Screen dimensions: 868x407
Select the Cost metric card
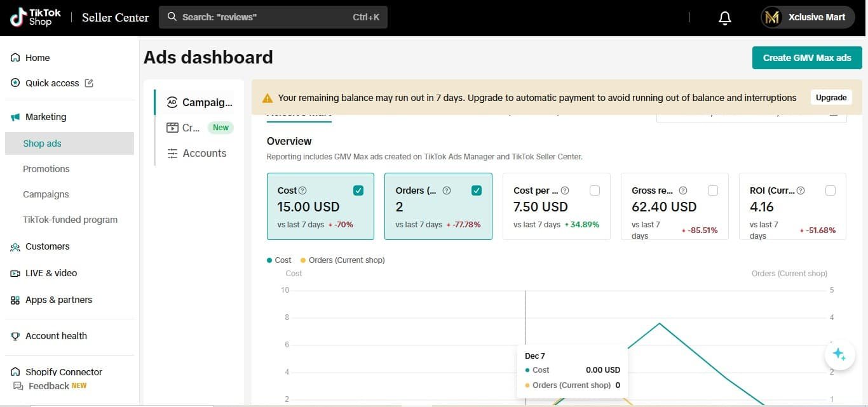[319, 206]
